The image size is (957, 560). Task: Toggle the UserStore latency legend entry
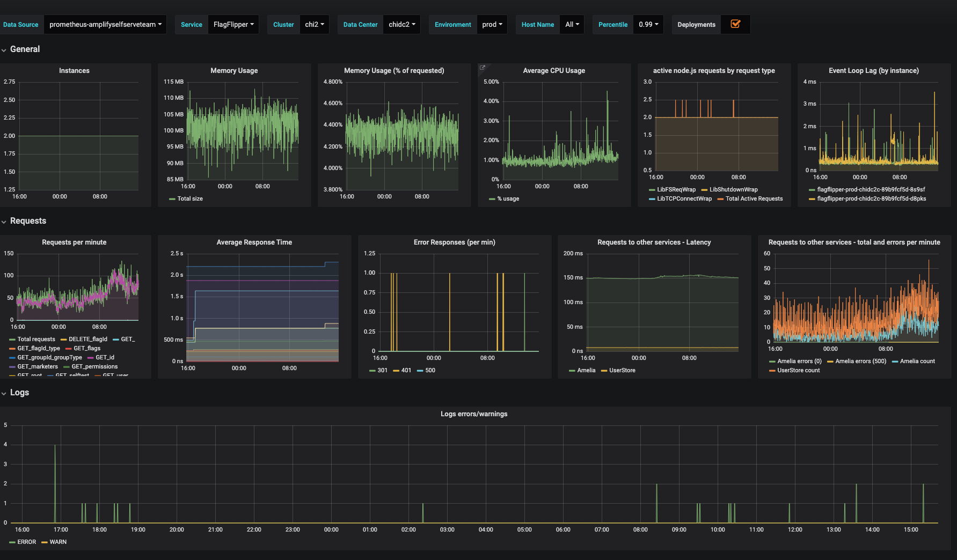click(622, 371)
